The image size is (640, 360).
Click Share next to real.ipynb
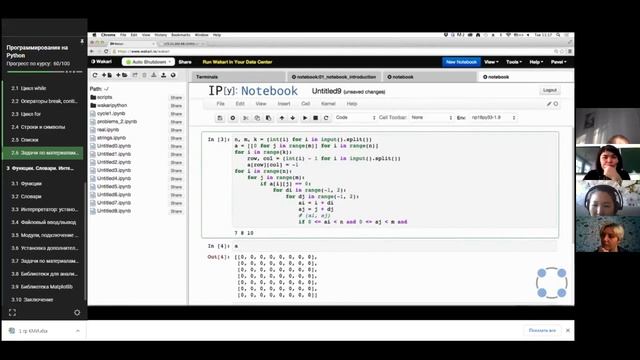tap(176, 130)
